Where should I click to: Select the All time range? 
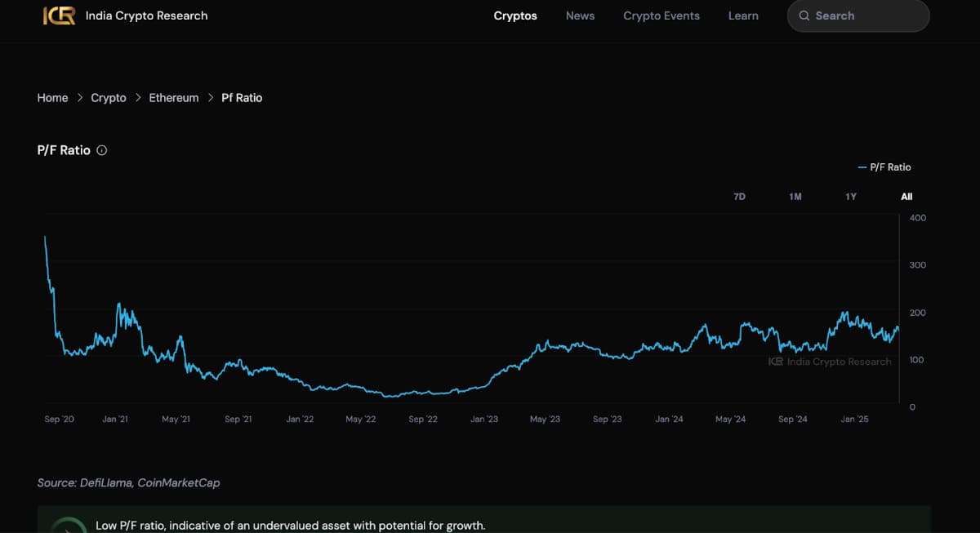(906, 197)
